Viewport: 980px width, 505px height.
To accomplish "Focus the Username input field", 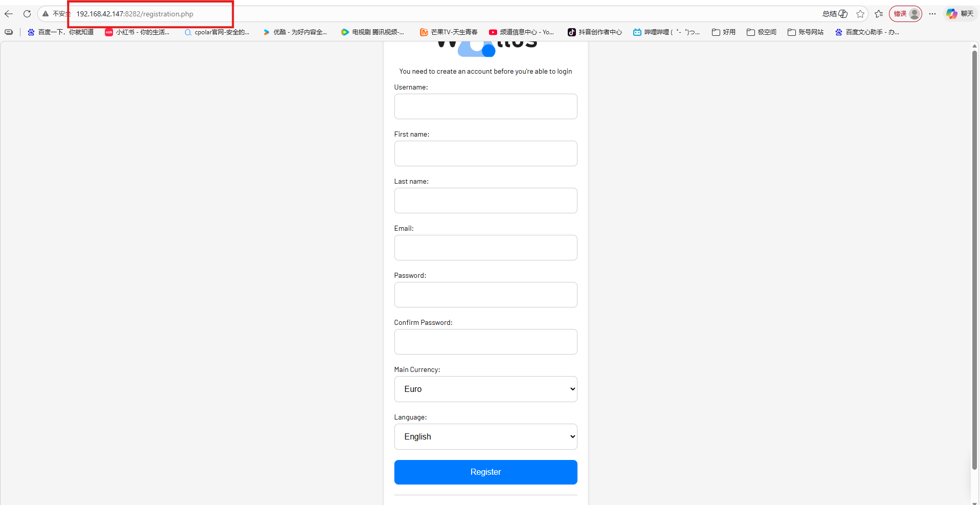I will click(x=485, y=106).
